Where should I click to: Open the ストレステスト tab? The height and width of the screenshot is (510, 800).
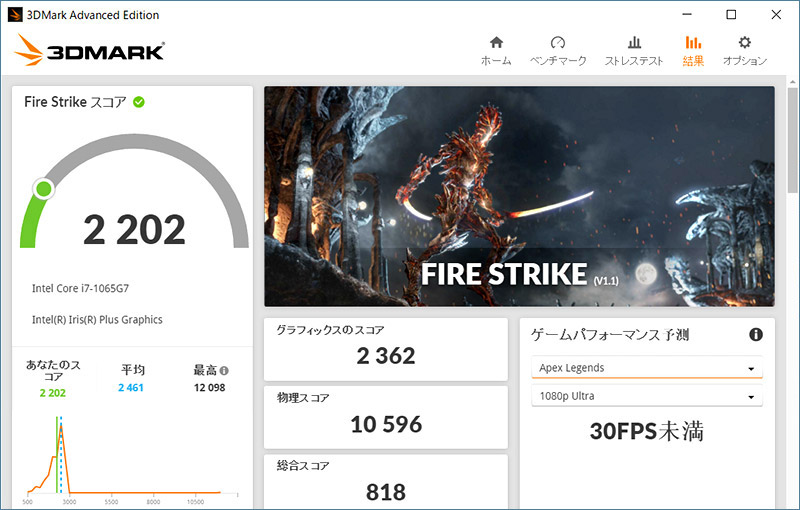[x=634, y=51]
